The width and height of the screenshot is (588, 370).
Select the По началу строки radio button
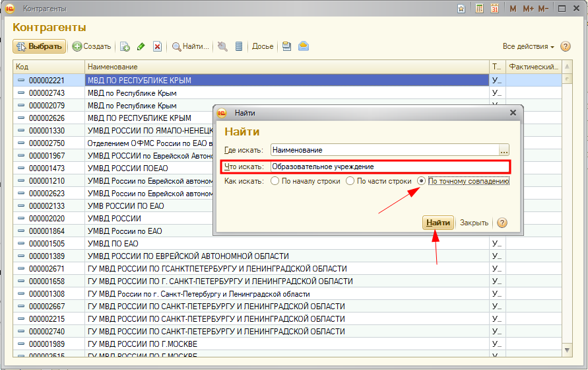(275, 181)
